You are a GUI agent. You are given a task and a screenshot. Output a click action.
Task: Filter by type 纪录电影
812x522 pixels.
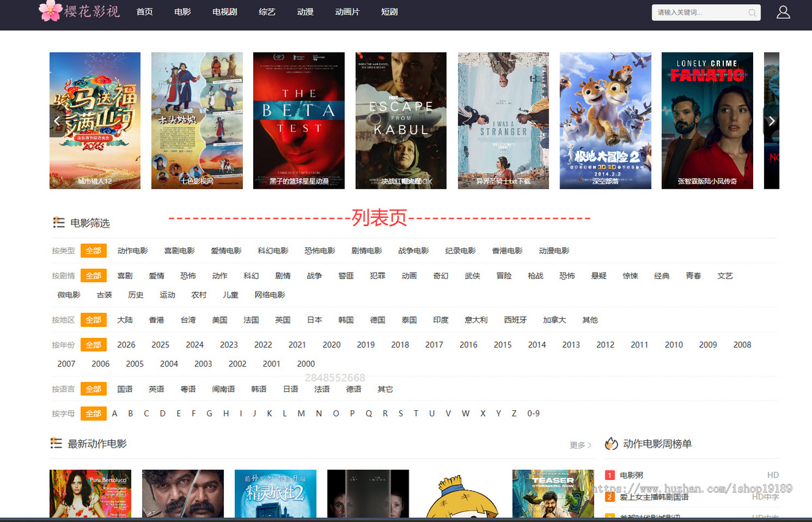coord(460,251)
